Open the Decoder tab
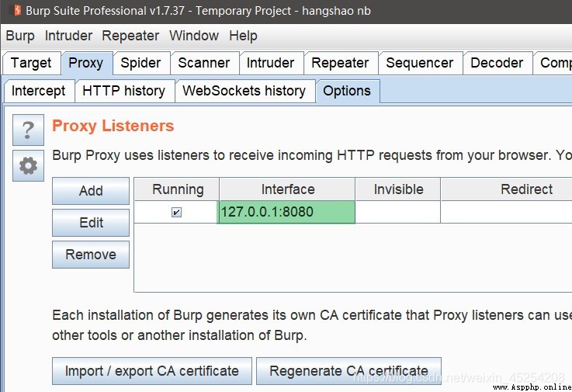 click(497, 63)
